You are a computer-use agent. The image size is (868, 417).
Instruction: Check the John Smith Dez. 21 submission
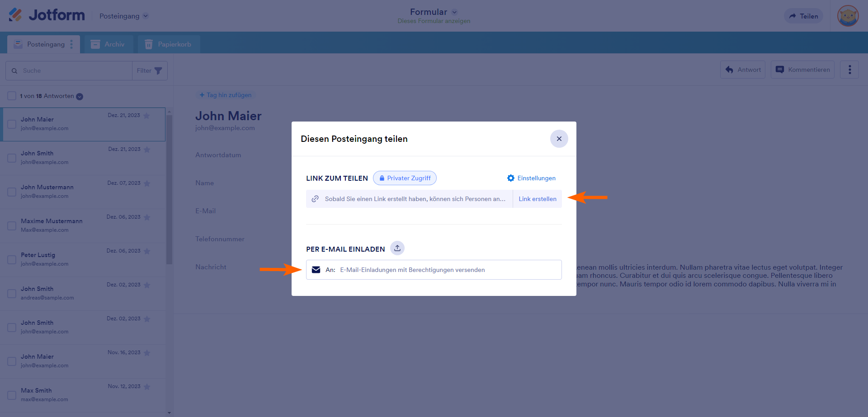[x=12, y=158]
